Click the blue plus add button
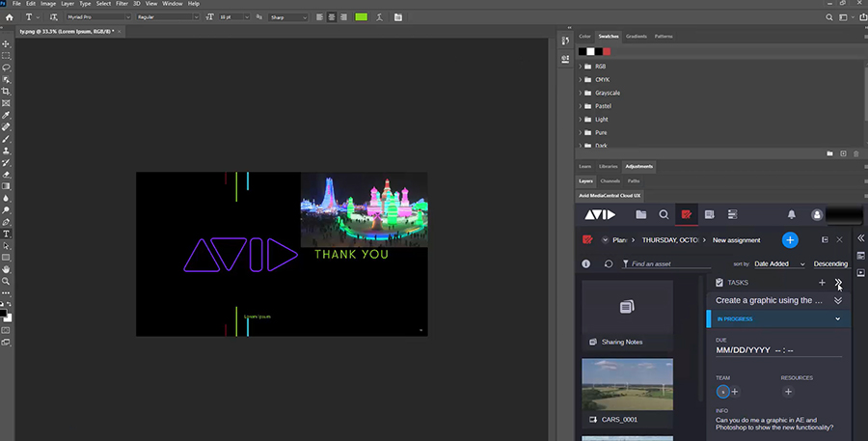The image size is (868, 441). tap(790, 240)
